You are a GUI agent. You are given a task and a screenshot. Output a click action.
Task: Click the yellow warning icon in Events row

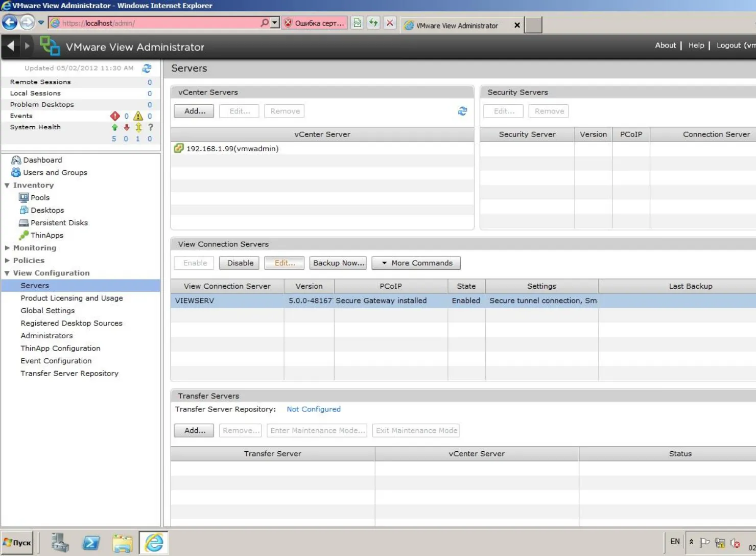tap(138, 116)
